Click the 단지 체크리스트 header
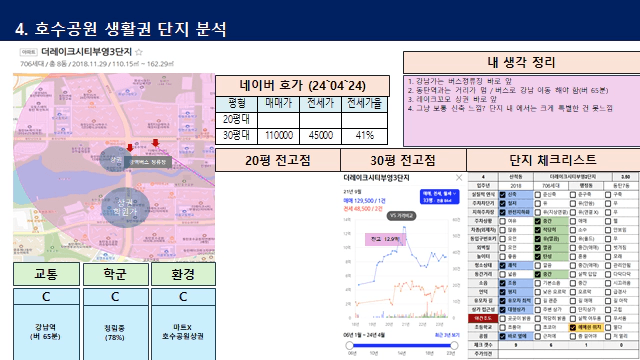Image resolution: width=640 pixels, height=360 pixels. point(553,160)
